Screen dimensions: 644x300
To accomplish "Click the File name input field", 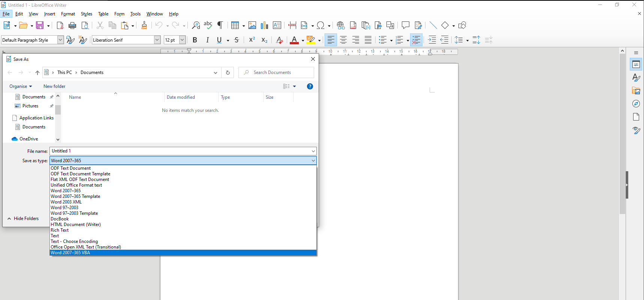I will coord(183,151).
